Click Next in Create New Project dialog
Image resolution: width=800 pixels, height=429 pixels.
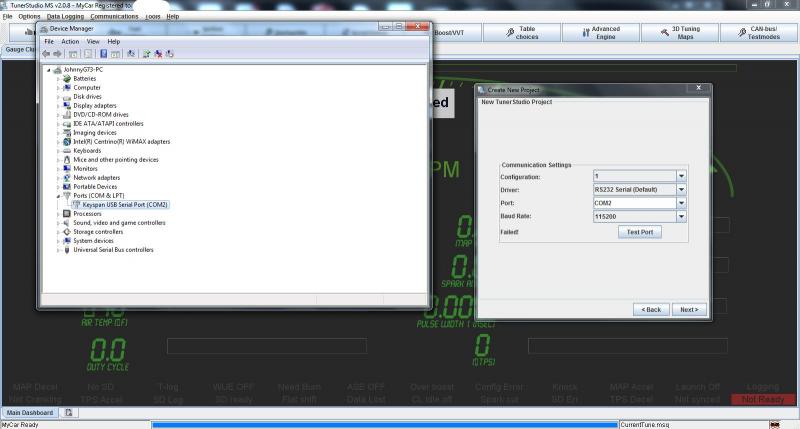(x=689, y=310)
